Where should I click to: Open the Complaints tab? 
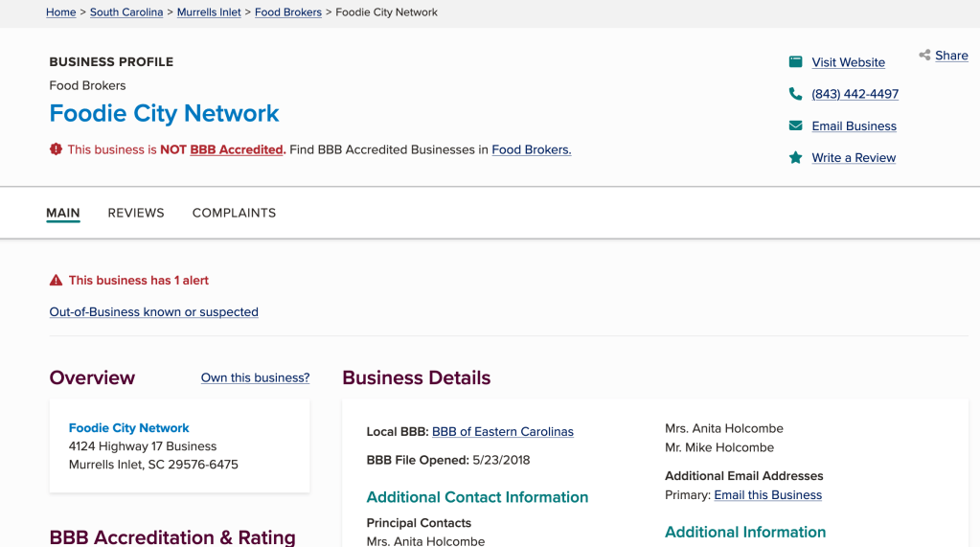point(234,213)
